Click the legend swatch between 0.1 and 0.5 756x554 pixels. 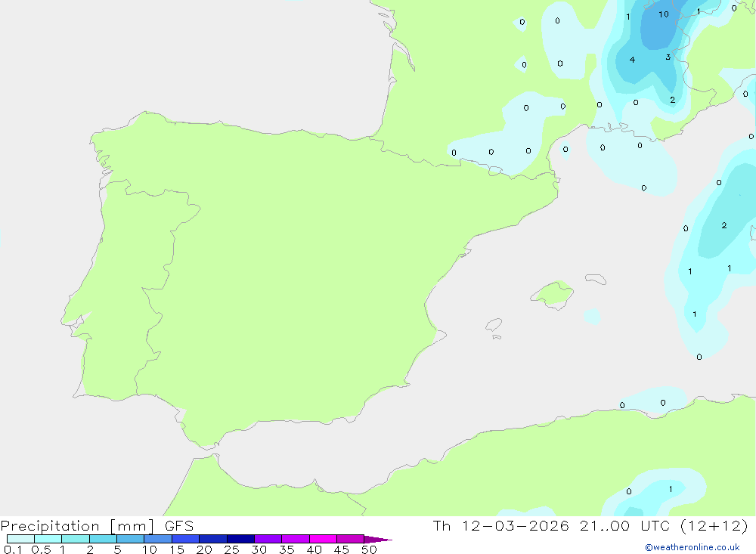click(x=20, y=539)
